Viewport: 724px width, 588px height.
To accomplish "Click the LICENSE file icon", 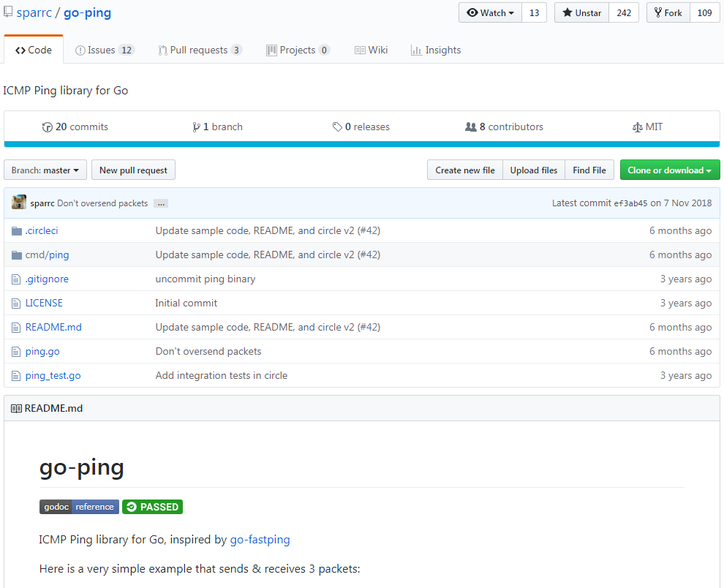I will point(17,304).
